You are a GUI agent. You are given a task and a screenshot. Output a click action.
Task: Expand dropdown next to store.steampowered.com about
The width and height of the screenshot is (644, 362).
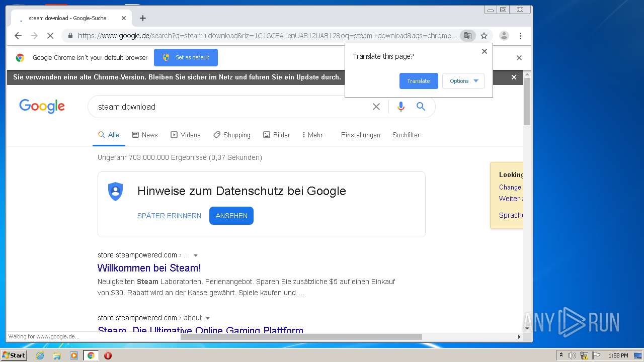click(208, 318)
